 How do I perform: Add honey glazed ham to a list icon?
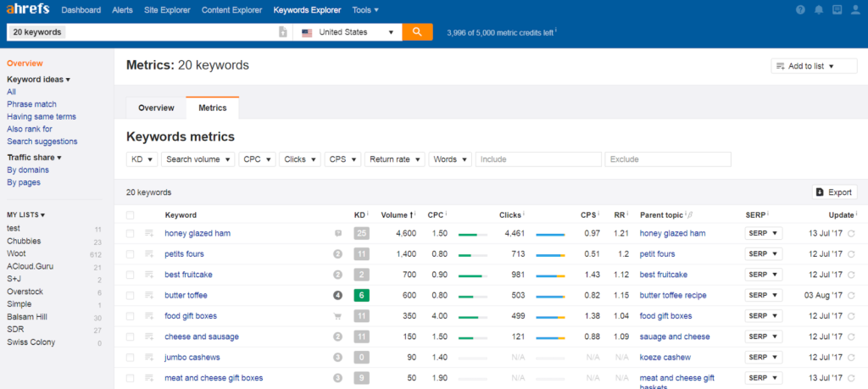click(149, 234)
